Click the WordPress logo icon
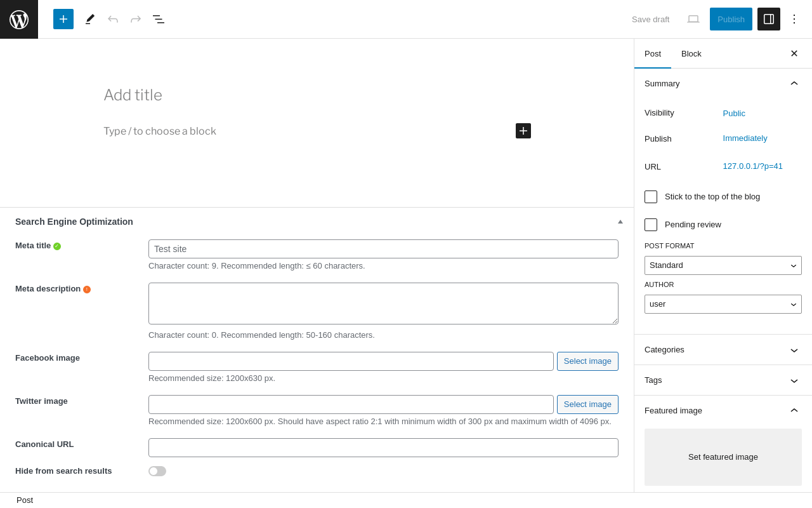 (x=19, y=19)
